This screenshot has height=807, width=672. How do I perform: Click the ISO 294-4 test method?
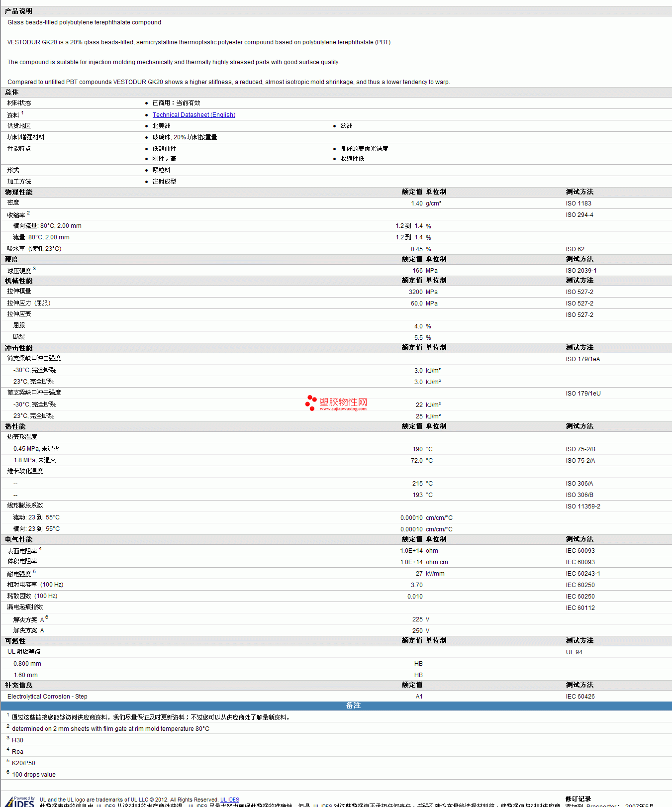pyautogui.click(x=579, y=215)
